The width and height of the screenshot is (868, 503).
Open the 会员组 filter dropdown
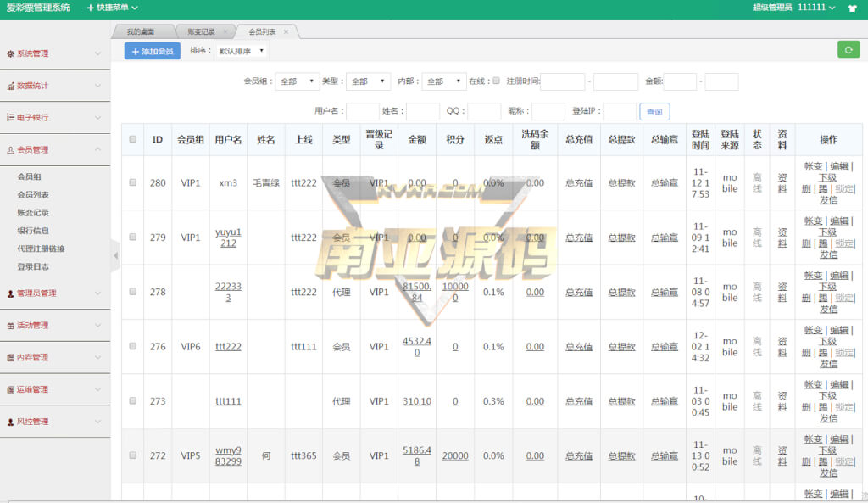click(298, 81)
